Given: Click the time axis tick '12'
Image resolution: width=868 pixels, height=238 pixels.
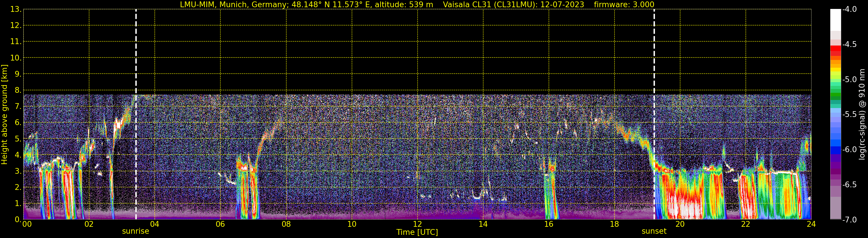Looking at the screenshot, I should point(417,224).
